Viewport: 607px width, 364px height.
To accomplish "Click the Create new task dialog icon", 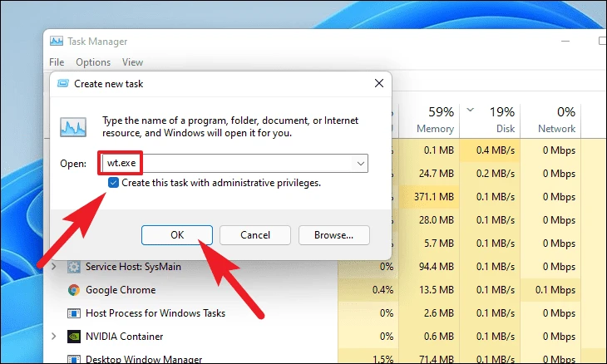I will [x=62, y=84].
